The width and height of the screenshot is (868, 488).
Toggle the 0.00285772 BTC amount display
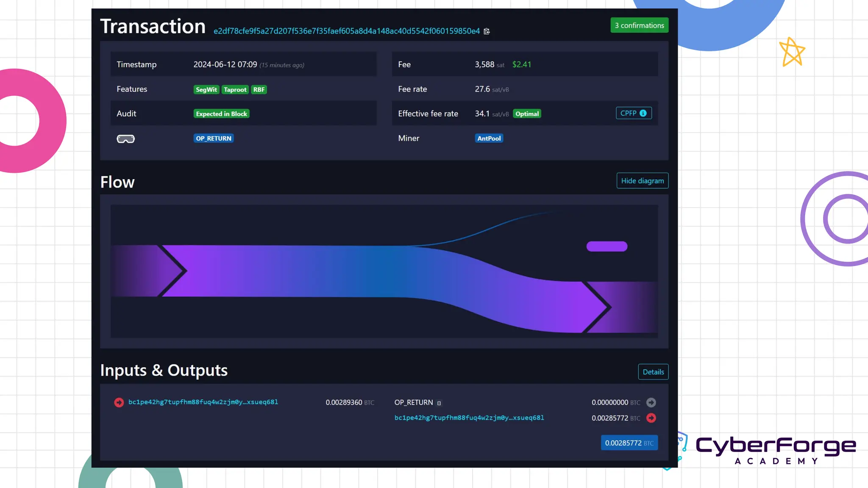pos(629,443)
